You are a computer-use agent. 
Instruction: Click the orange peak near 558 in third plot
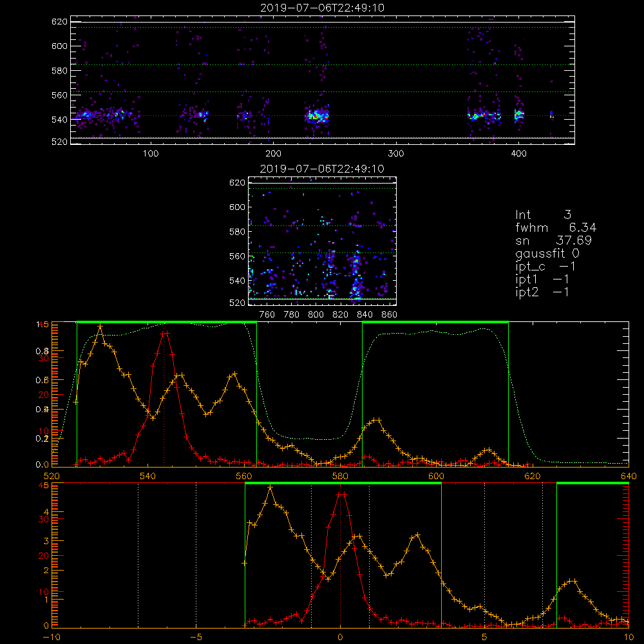(234, 374)
